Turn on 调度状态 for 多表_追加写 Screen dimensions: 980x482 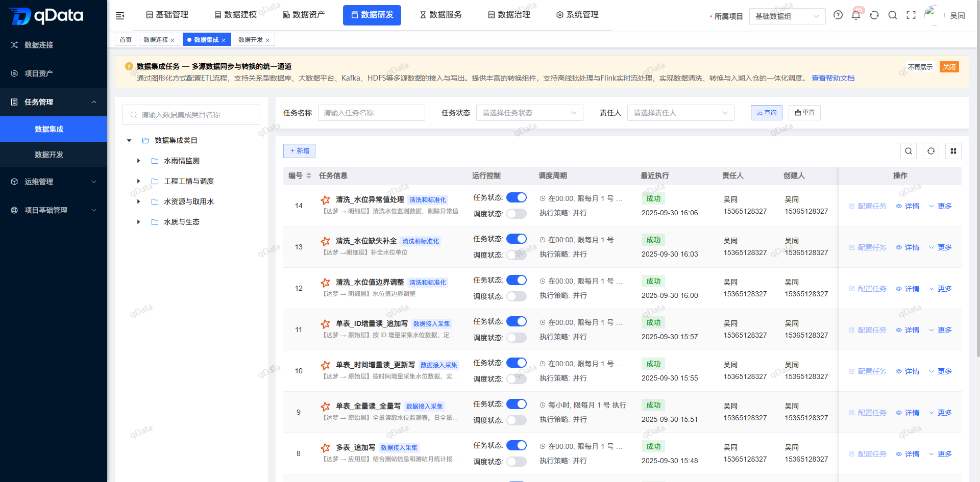[x=516, y=461]
